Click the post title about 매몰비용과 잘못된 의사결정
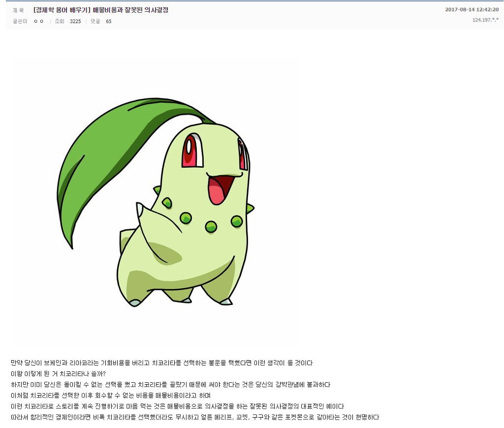This screenshot has width=504, height=428. pyautogui.click(x=100, y=10)
